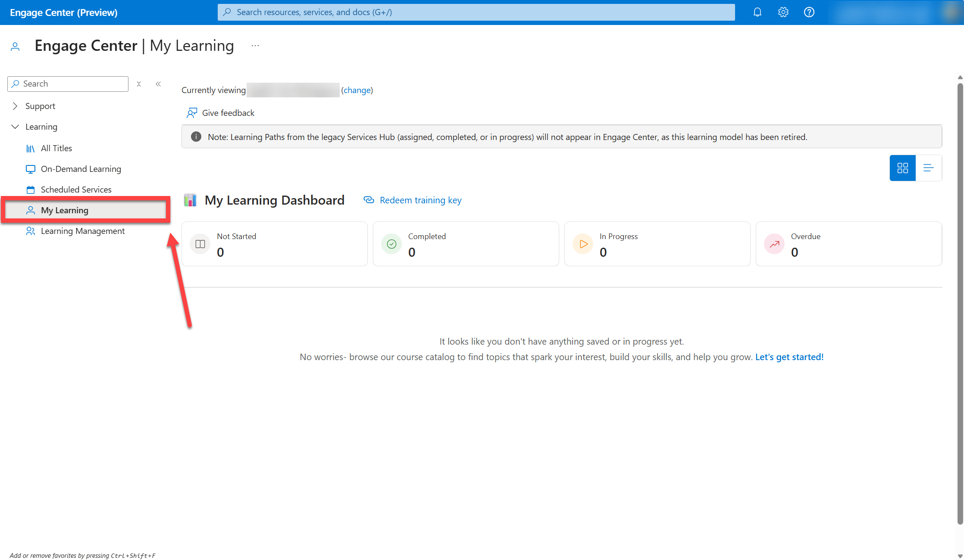The height and width of the screenshot is (560, 964).
Task: Open the settings gear menu
Action: 783,12
